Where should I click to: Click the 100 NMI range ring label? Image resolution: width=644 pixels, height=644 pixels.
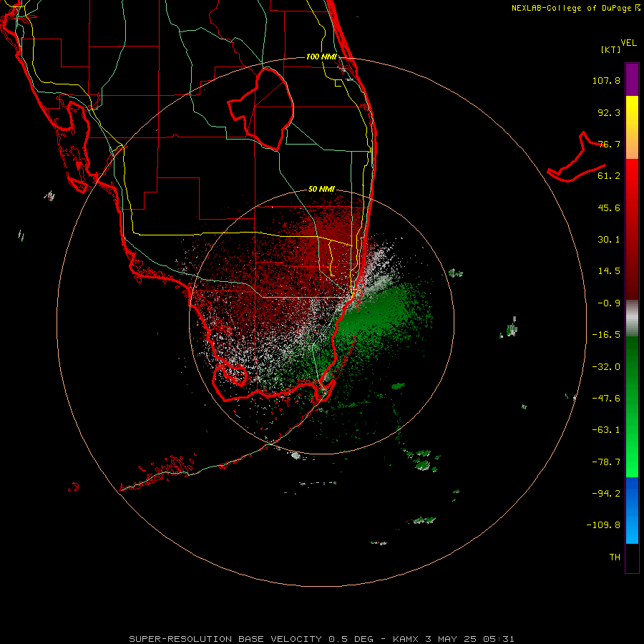321,57
